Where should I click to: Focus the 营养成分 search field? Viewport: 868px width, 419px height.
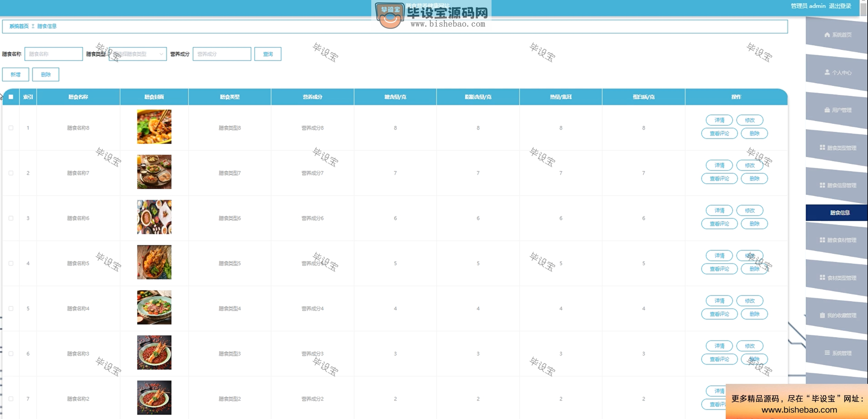point(222,54)
